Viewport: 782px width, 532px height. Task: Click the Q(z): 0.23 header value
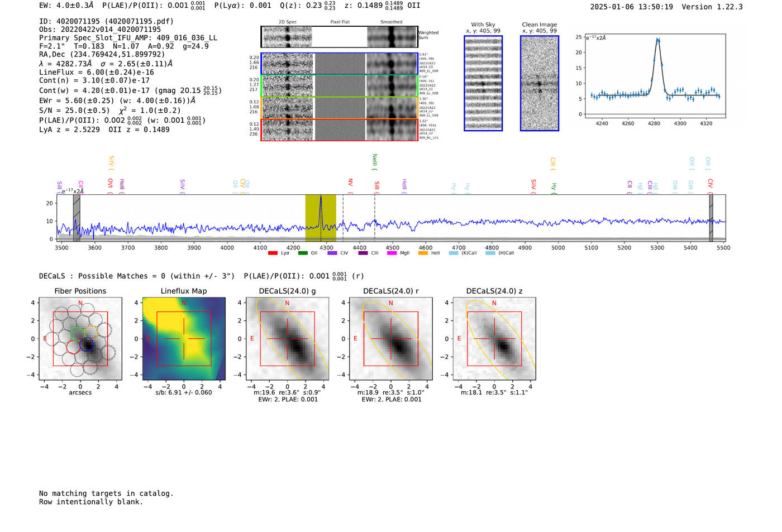point(308,5)
